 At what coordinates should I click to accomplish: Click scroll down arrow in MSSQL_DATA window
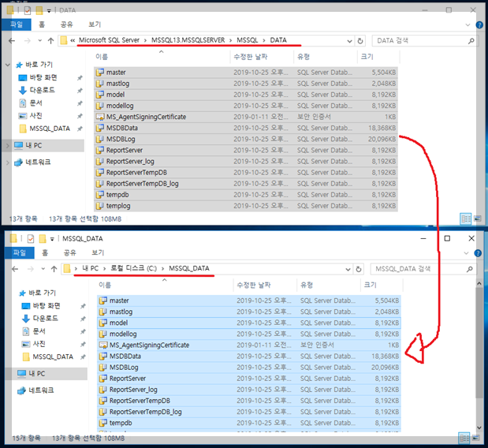tap(479, 427)
